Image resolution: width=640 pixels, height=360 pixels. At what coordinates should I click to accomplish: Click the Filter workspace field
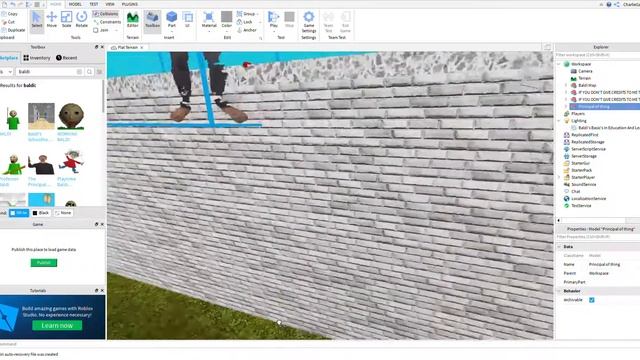[x=598, y=55]
